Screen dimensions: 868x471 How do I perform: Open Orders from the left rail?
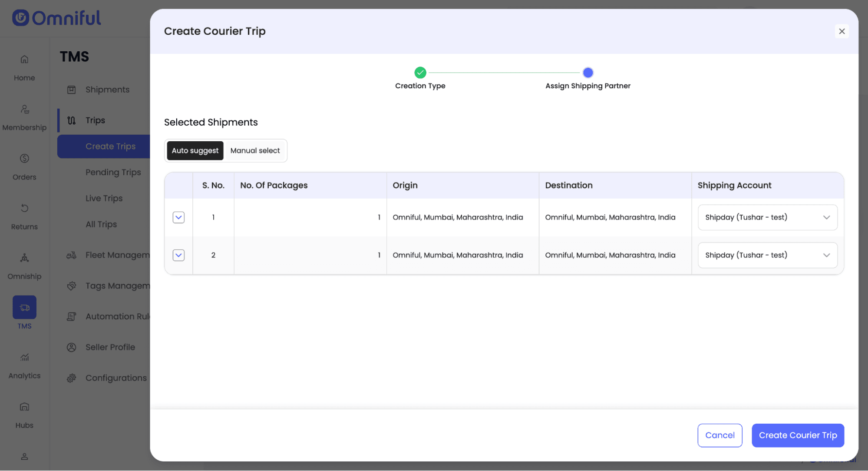pos(24,159)
